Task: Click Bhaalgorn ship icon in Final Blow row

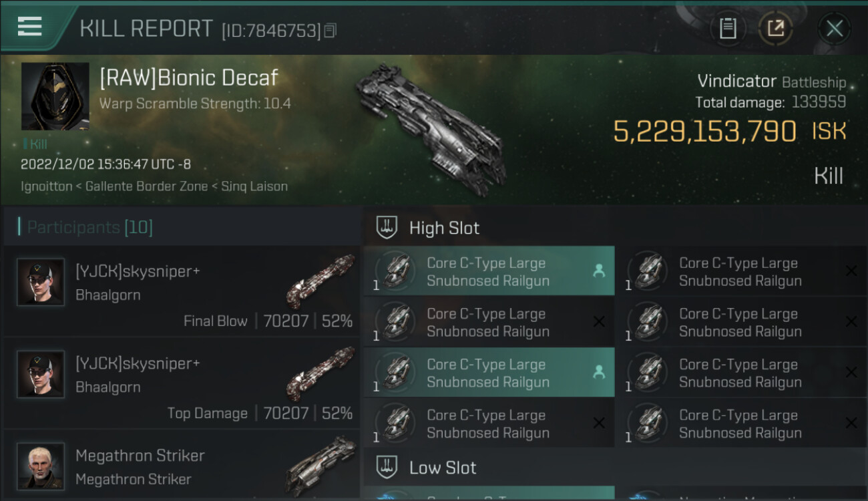Action: pos(320,279)
